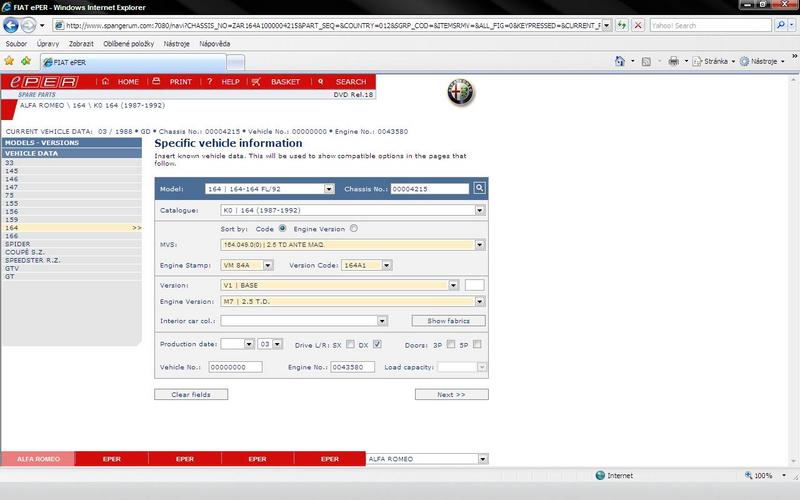Click the browser Forward arrow button
The image size is (800, 500).
click(28, 24)
